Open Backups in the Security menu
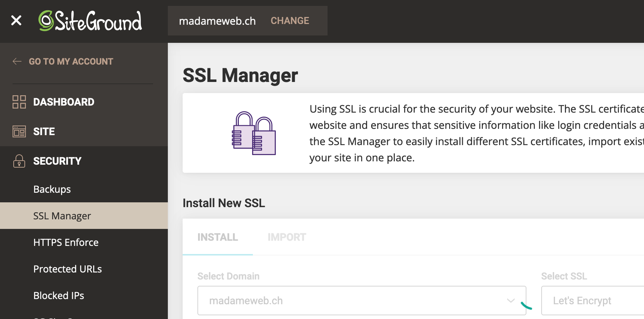Viewport: 644px width, 319px height. tap(52, 189)
